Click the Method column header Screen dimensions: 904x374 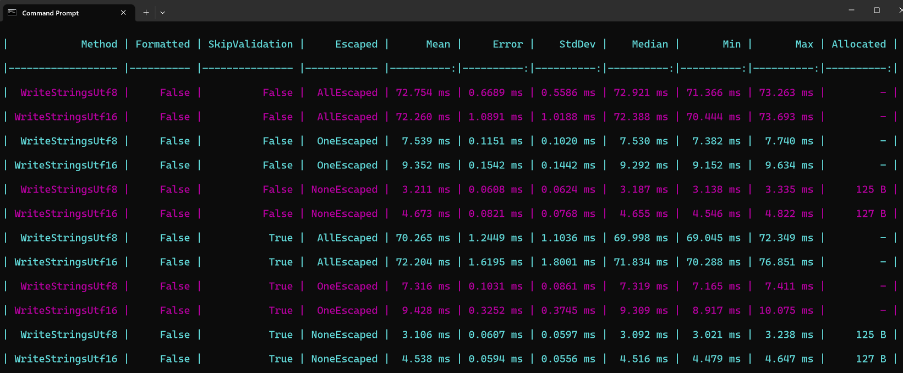click(99, 44)
